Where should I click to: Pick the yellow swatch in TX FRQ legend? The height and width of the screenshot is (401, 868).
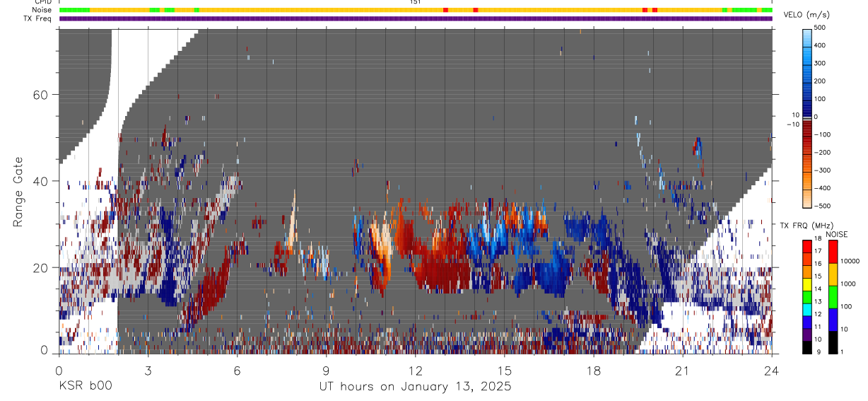tap(807, 283)
